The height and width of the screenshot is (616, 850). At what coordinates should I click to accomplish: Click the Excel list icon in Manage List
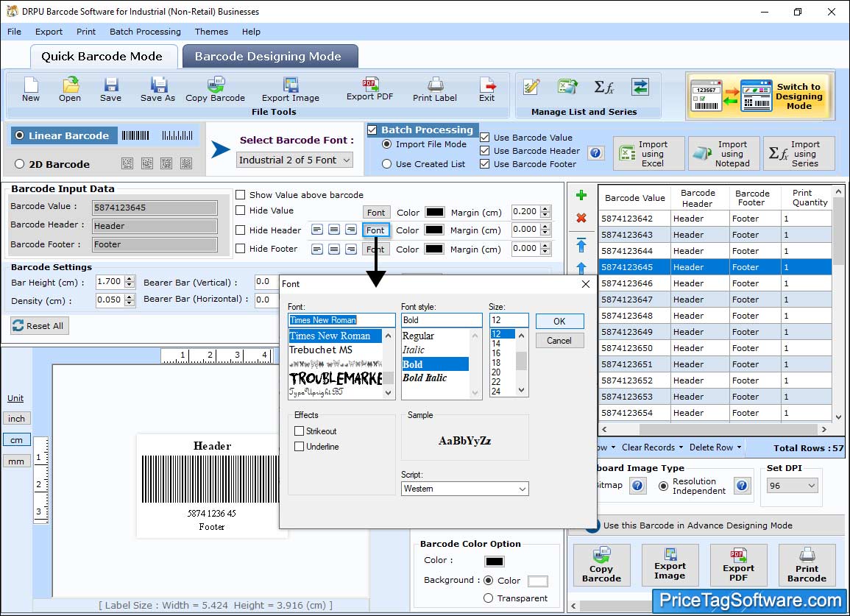tap(567, 87)
